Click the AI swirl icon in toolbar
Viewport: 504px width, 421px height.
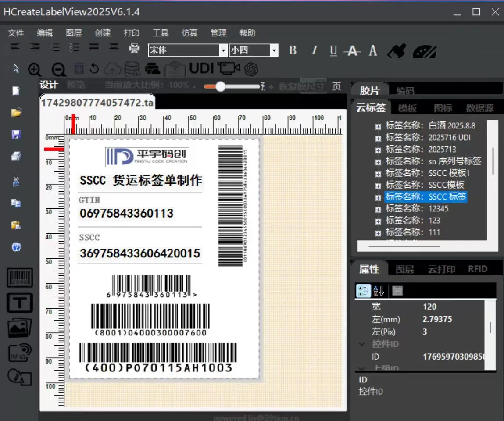251,69
